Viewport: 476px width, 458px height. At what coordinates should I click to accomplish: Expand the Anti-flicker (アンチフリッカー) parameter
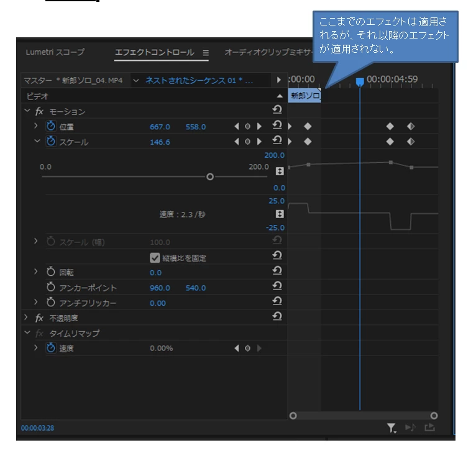point(36,302)
